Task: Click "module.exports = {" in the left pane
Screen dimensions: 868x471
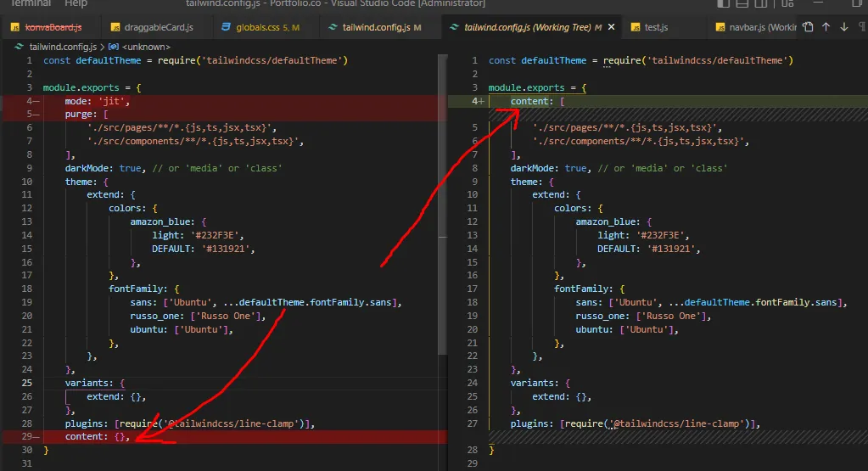Action: click(x=92, y=87)
